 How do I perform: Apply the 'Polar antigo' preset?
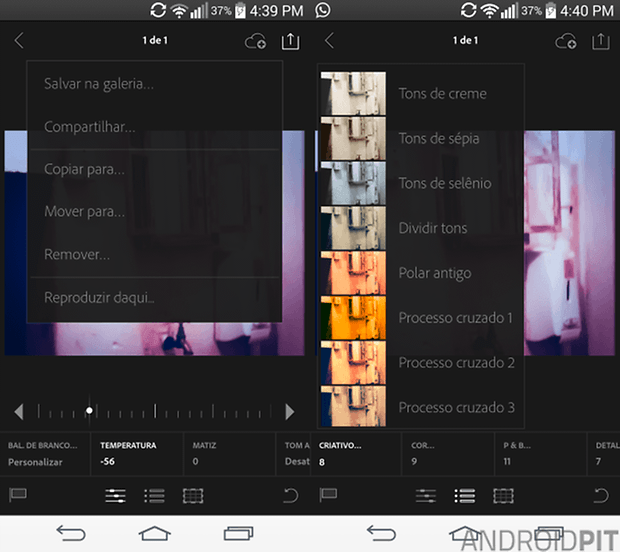click(422, 273)
